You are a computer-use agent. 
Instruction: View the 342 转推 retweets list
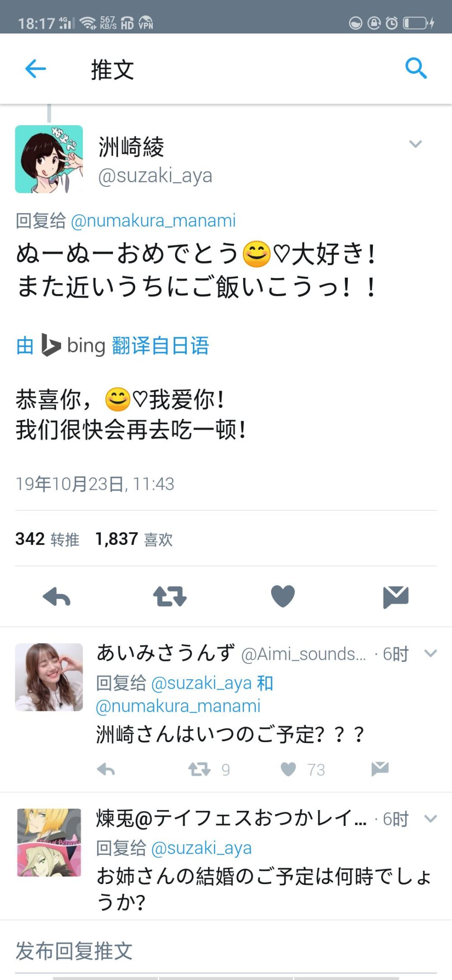click(47, 539)
